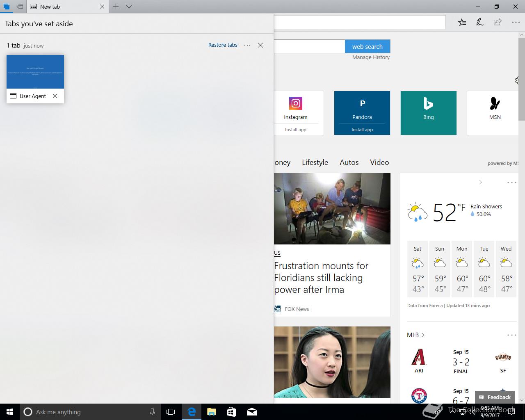Click the Manage History link
Screen dimensions: 525x420
[371, 57]
